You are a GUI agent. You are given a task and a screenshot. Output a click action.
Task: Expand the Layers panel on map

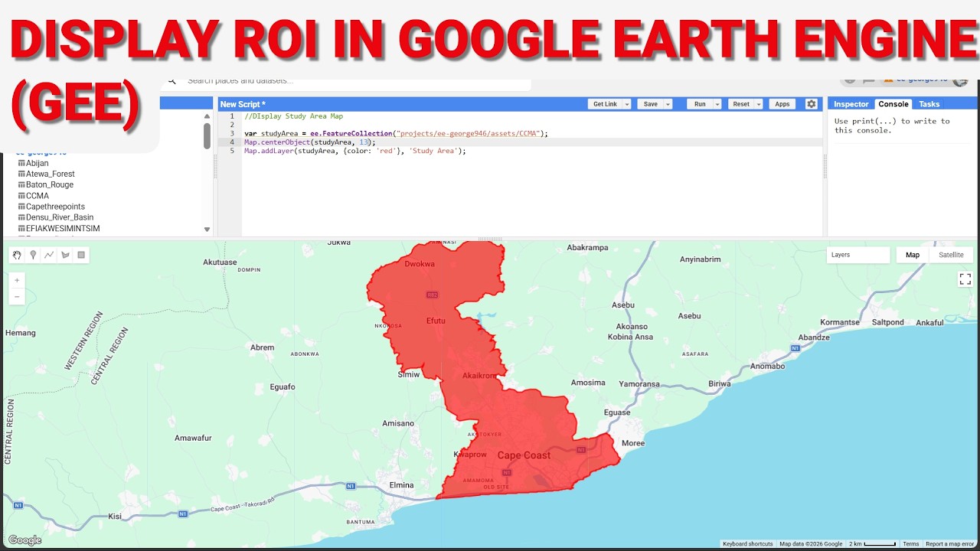[857, 255]
